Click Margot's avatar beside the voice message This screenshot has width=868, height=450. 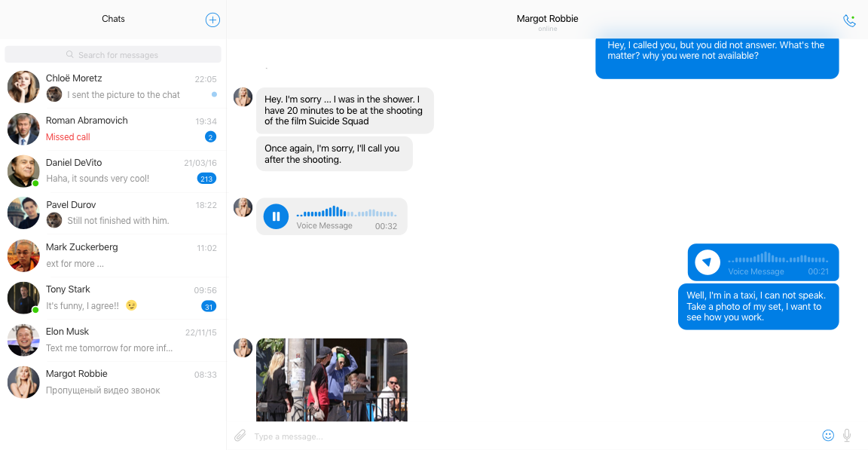pos(243,207)
